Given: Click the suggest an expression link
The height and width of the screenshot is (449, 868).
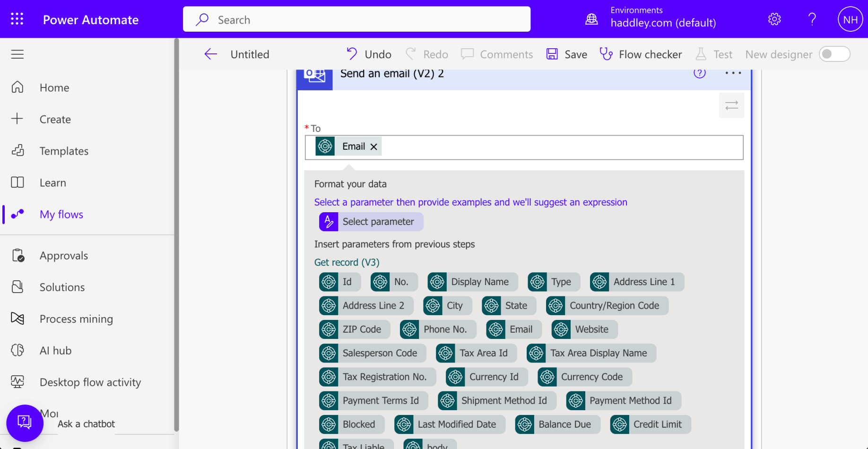Looking at the screenshot, I should 471,202.
